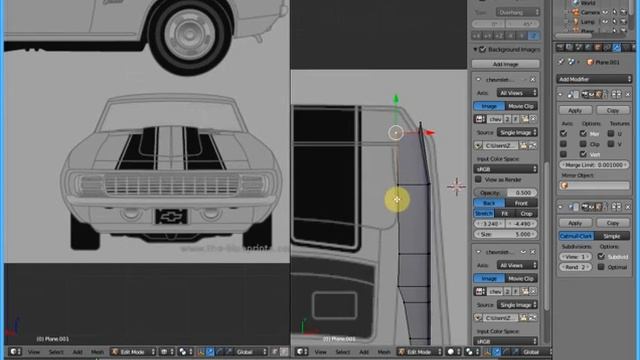Select scale manipulator in right viewport header
The width and height of the screenshot is (640, 360).
pyautogui.click(x=516, y=351)
